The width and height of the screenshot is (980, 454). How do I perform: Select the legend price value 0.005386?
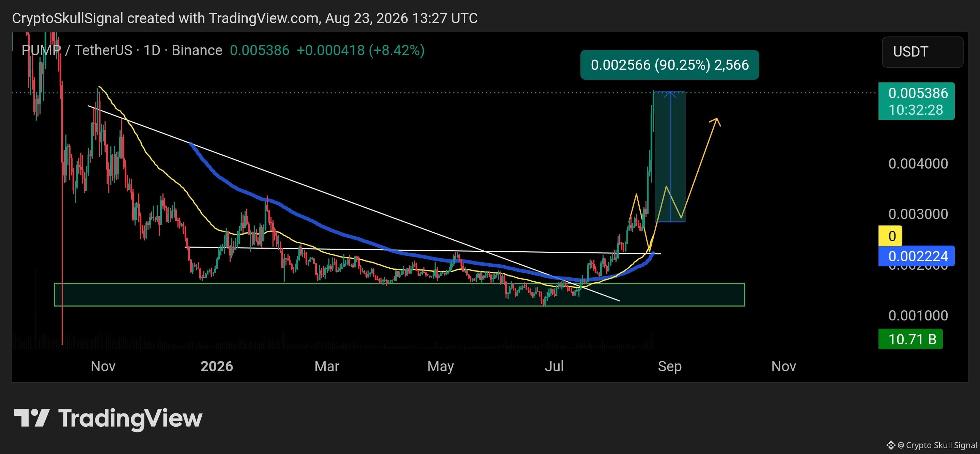tap(260, 50)
